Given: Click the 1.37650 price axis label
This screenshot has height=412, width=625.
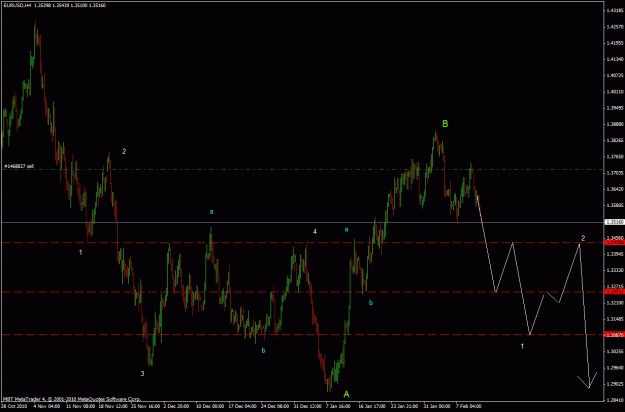Looking at the screenshot, I should pyautogui.click(x=615, y=157).
